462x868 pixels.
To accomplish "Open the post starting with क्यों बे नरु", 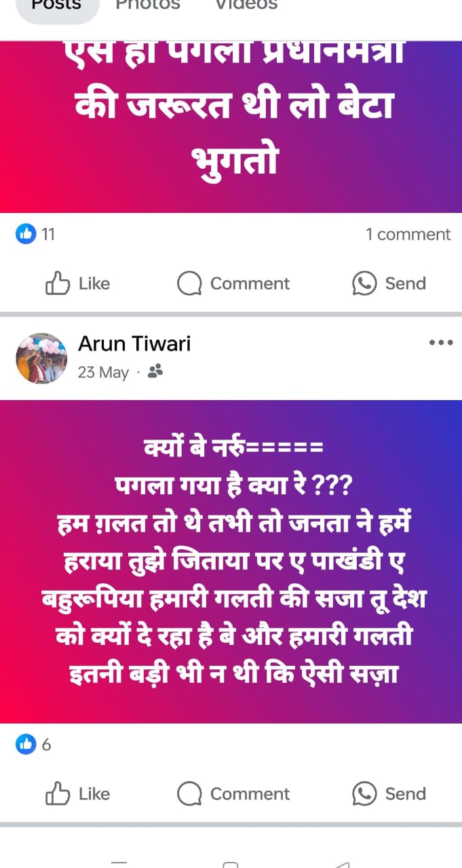I will (231, 561).
